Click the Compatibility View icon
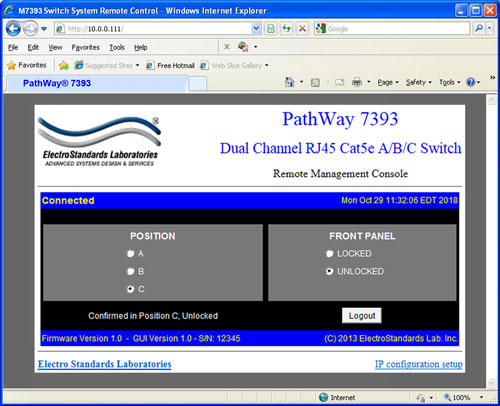This screenshot has height=406, width=500. coord(271,29)
